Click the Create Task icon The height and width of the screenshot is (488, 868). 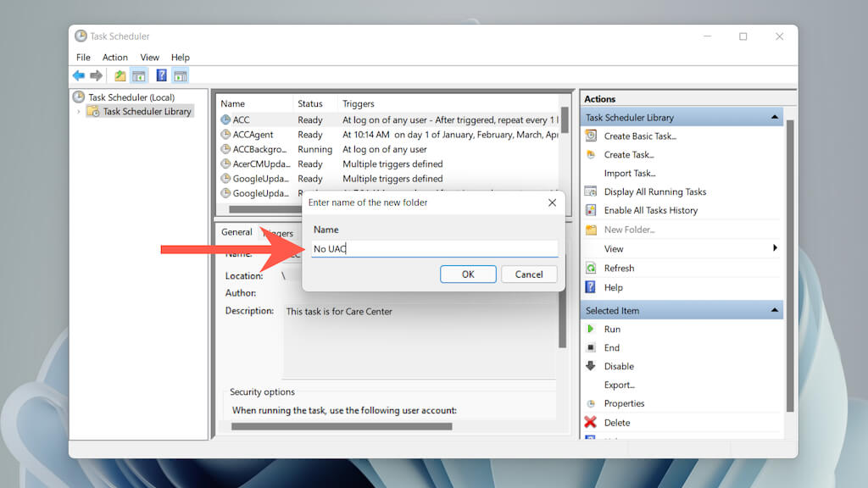coord(591,154)
